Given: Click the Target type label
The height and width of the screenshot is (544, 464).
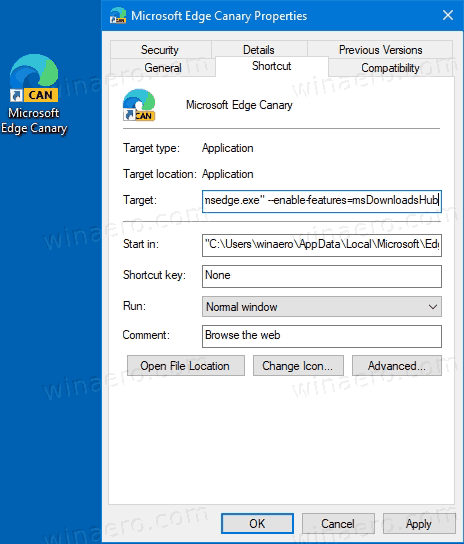Looking at the screenshot, I should click(151, 148).
